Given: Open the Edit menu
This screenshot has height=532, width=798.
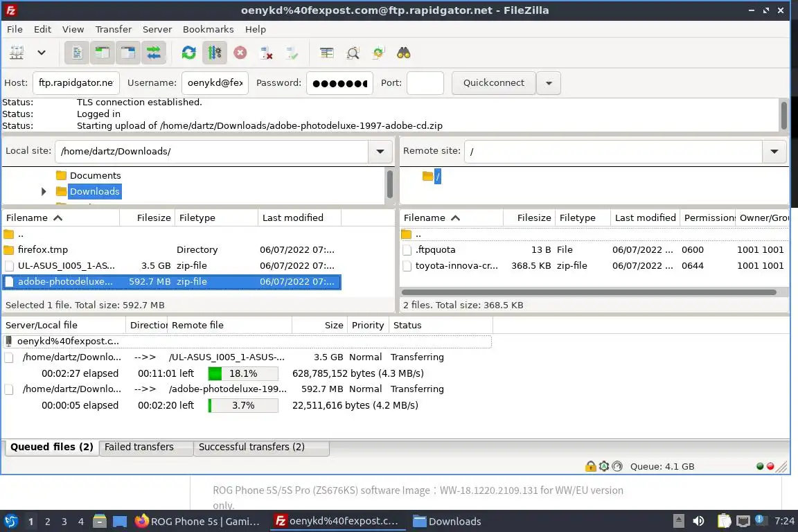Looking at the screenshot, I should [43, 30].
